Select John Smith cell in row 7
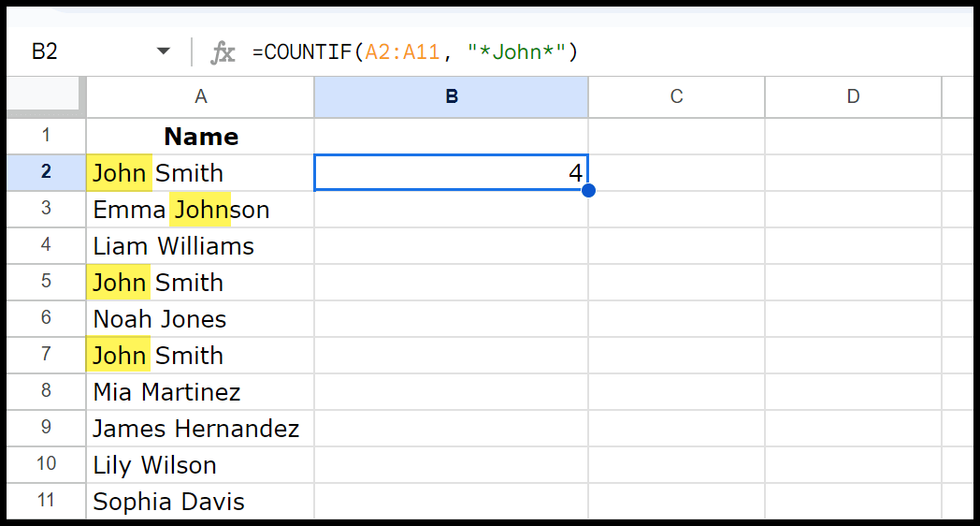 200,356
